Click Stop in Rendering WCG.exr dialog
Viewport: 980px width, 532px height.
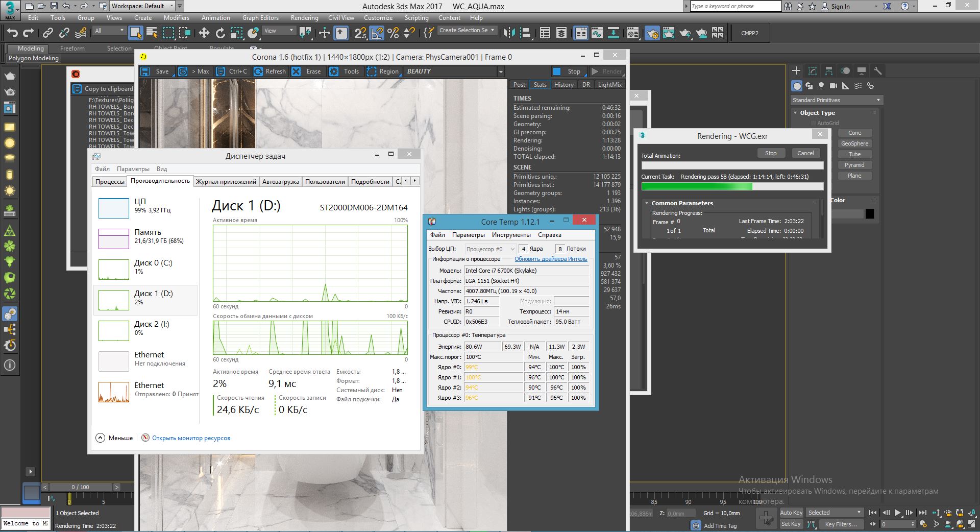click(x=771, y=153)
